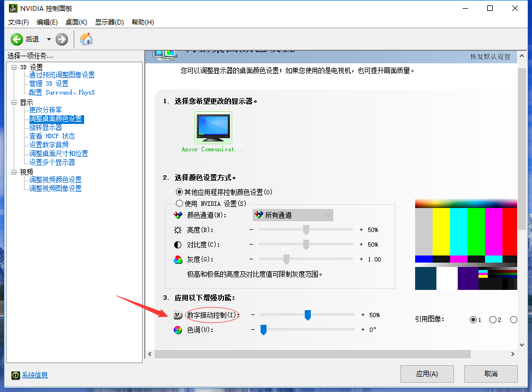Viewport: 532px width, 392px height.
Task: Click plus icon for 对比度 contrast slider
Action: tap(361, 245)
